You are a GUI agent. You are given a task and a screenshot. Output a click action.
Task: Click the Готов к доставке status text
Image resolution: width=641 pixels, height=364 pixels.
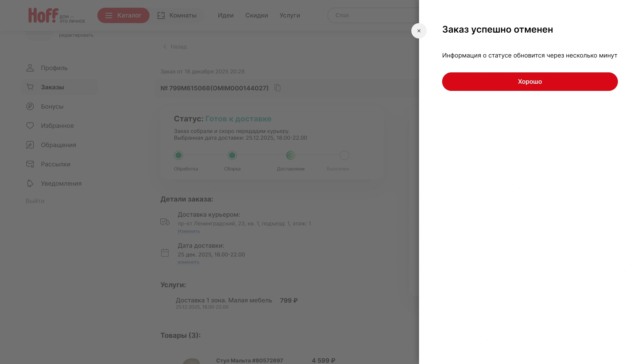point(238,119)
